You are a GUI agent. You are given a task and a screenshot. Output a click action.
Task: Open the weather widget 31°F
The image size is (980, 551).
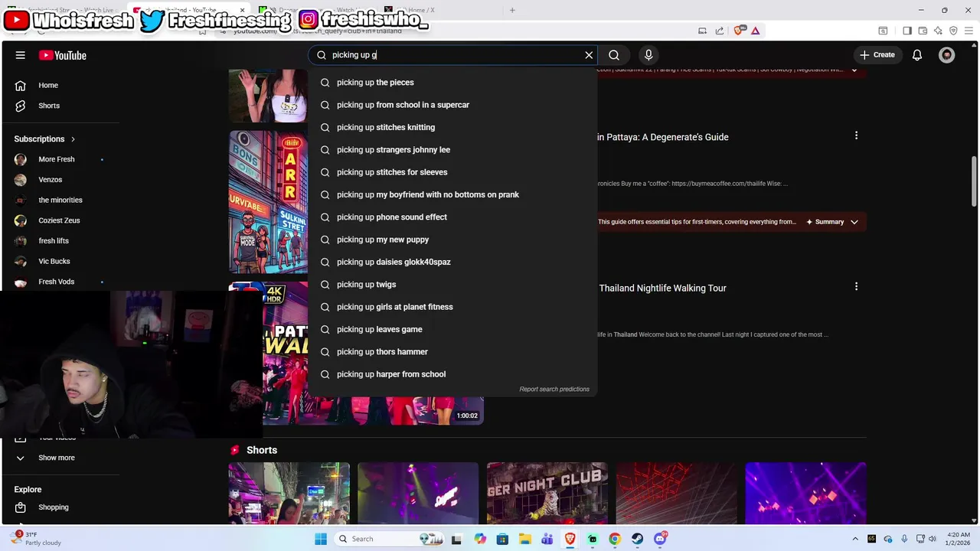tap(36, 539)
